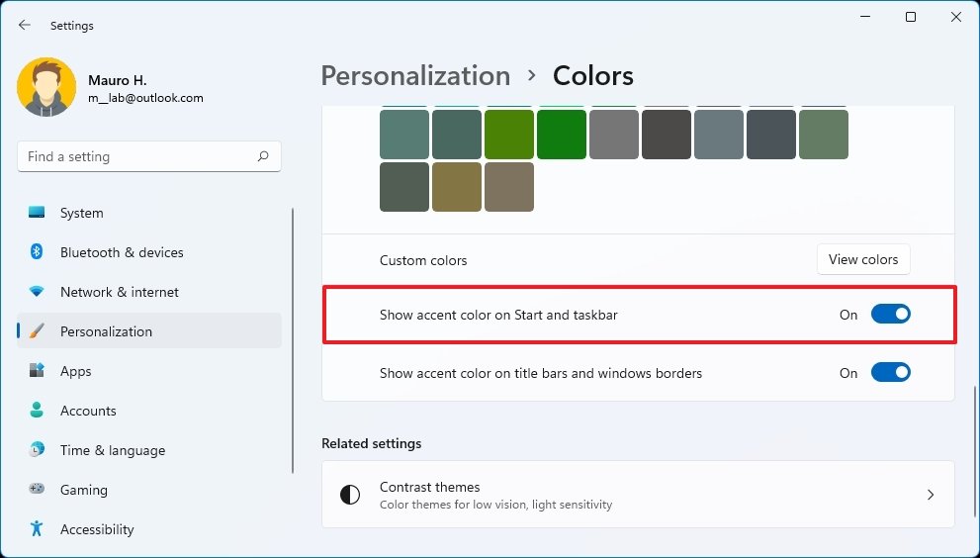Click the Bluetooth icon in sidebar

click(37, 251)
